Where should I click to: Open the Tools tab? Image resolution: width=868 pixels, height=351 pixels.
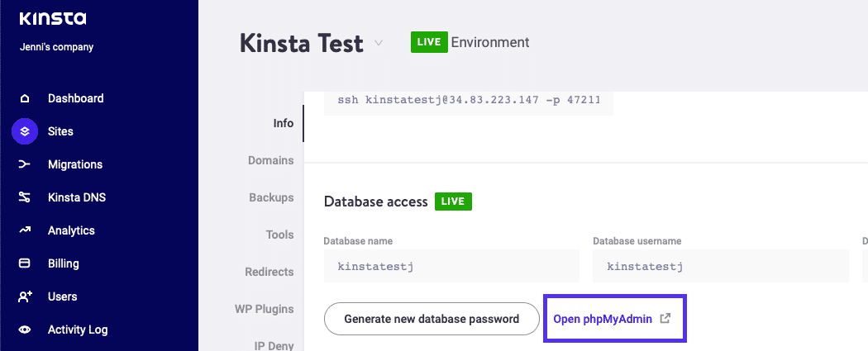(x=279, y=235)
